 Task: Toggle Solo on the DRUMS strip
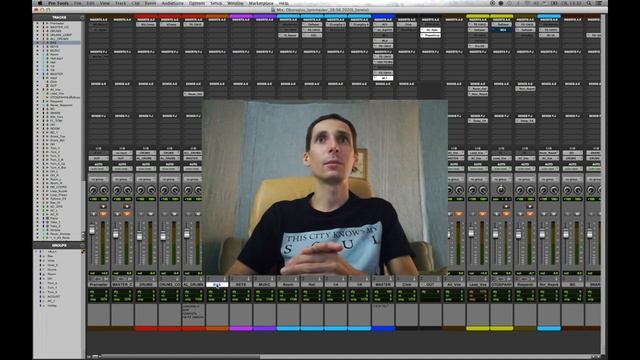[x=141, y=214]
